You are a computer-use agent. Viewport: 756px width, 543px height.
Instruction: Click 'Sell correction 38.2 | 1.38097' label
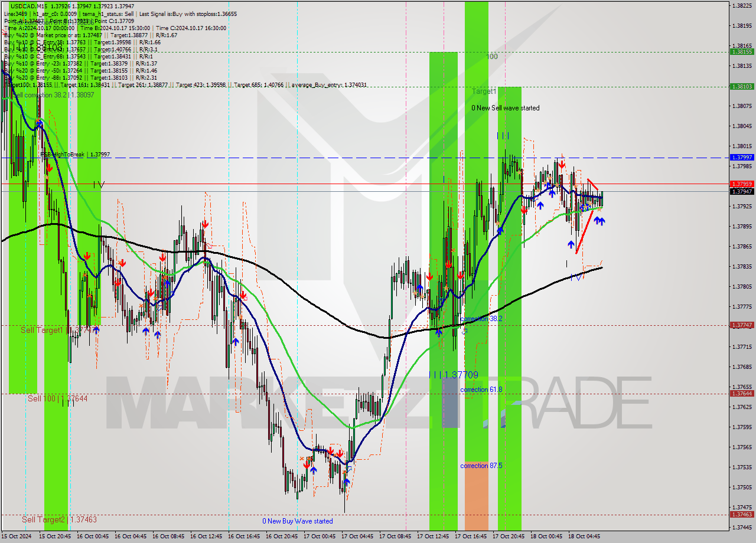tap(54, 94)
